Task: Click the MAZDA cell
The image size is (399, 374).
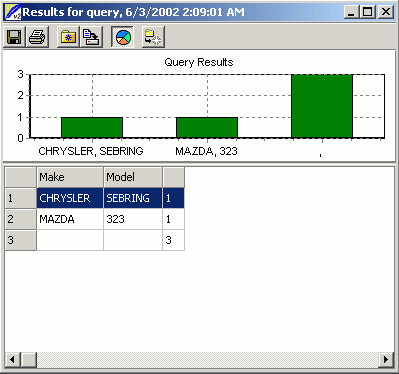Action: 70,219
